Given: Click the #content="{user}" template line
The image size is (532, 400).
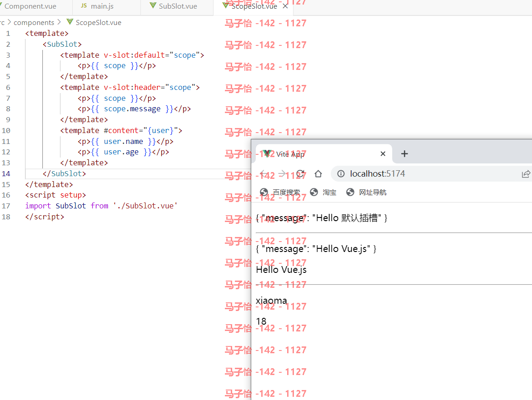Looking at the screenshot, I should pos(121,130).
